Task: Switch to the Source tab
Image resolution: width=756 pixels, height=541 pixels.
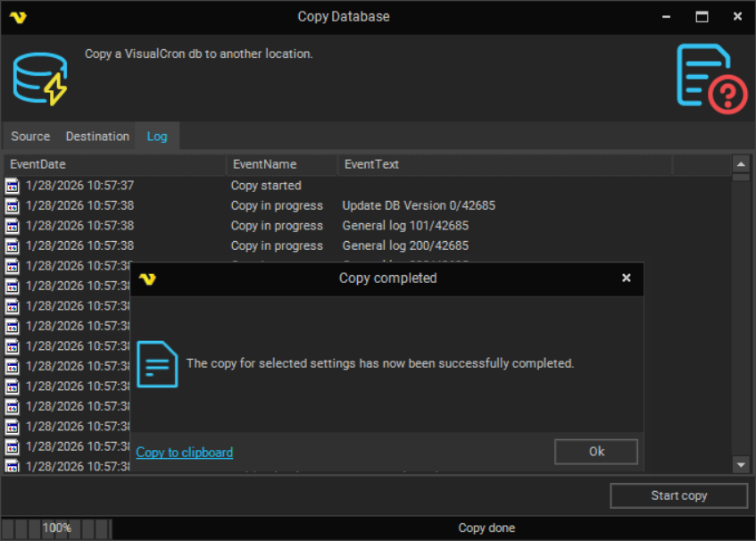Action: [x=30, y=137]
